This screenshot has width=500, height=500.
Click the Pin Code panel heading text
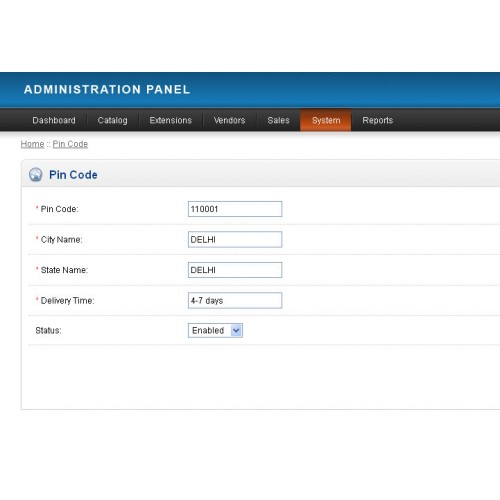pyautogui.click(x=73, y=175)
